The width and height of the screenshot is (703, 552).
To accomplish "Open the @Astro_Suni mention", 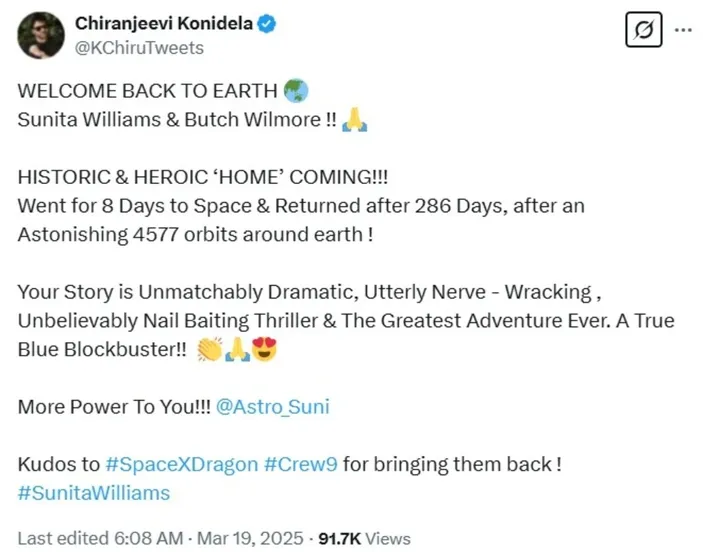I will [267, 407].
